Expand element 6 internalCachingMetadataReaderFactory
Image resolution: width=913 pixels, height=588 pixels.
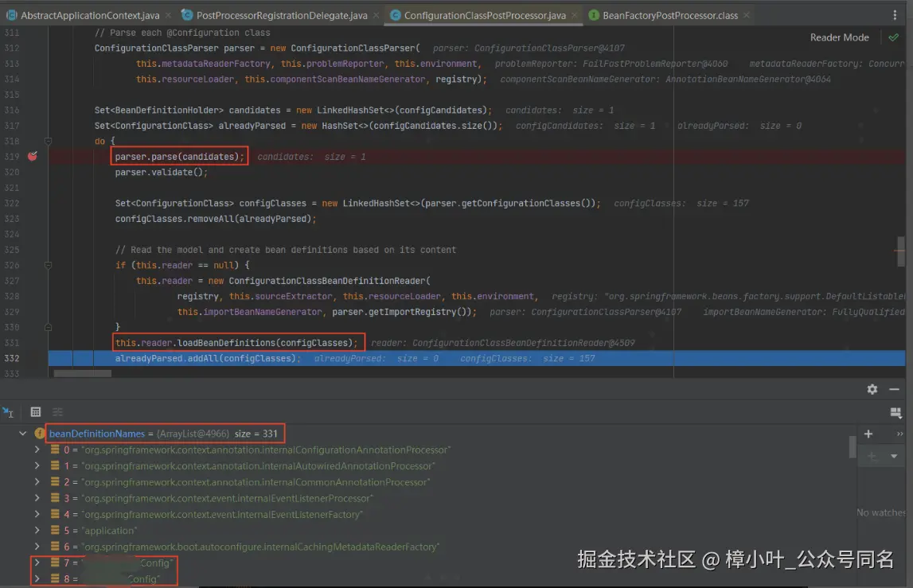[37, 547]
